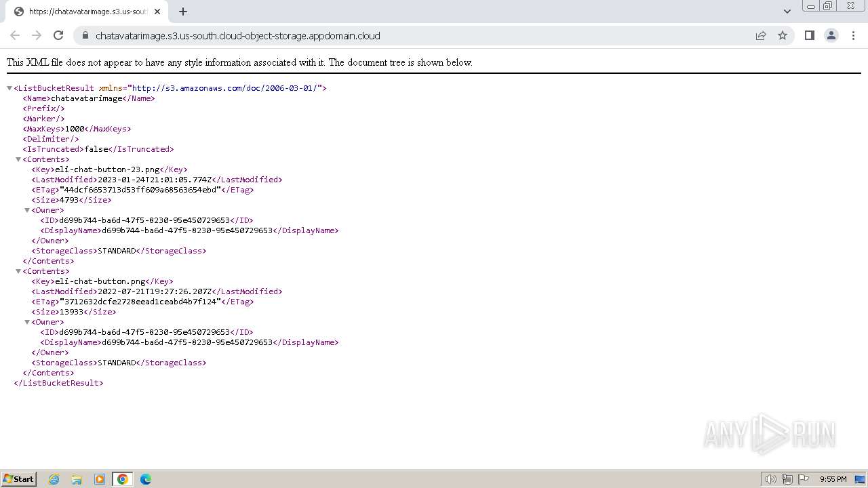Viewport: 868px width, 488px height.
Task: Select the bucket name chatavatarimage
Action: (x=87, y=98)
